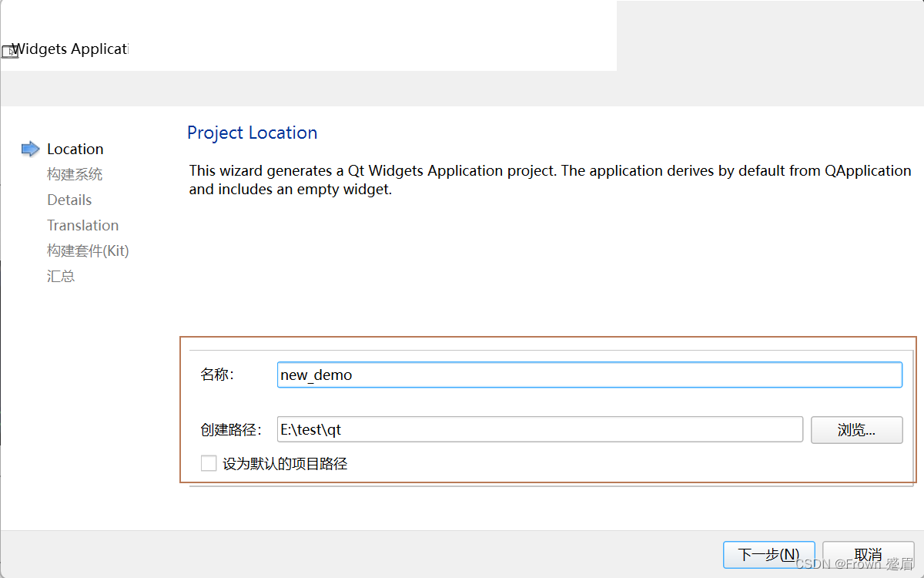This screenshot has width=924, height=578.
Task: Click the 浏览... button to choose a folder
Action: pyautogui.click(x=856, y=429)
